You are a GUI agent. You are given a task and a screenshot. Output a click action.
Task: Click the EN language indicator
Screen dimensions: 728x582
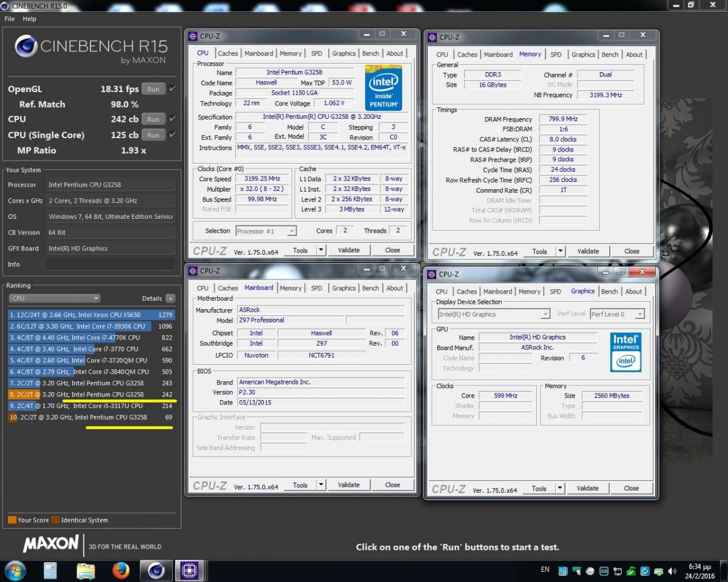click(x=545, y=570)
